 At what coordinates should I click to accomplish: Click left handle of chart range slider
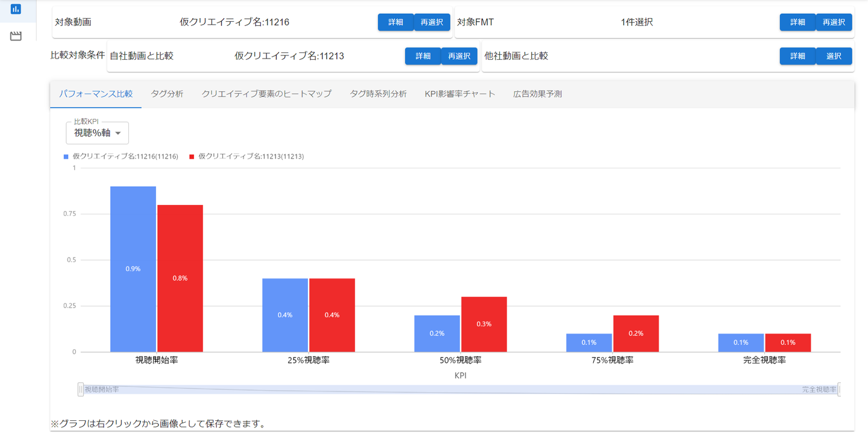[81, 390]
